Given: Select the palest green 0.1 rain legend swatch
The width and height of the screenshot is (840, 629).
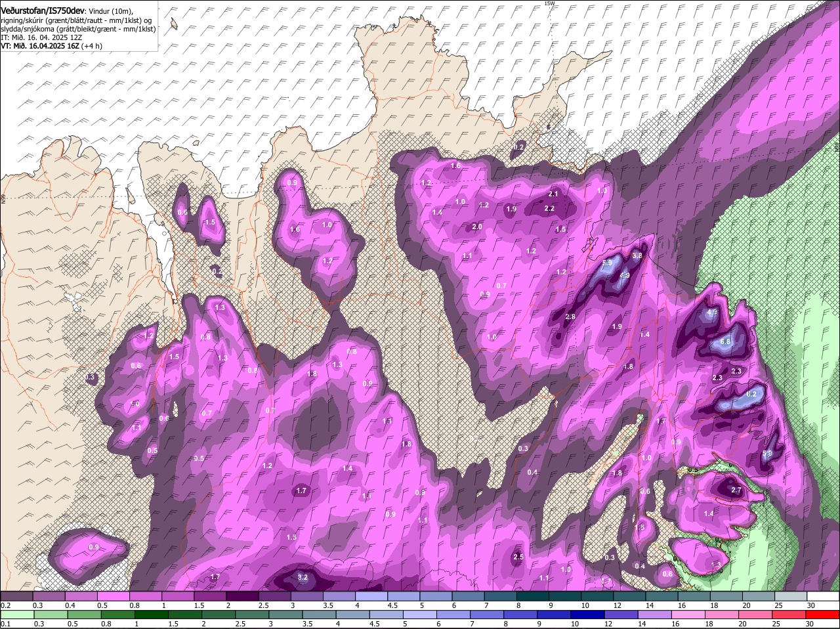Looking at the screenshot, I should pyautogui.click(x=16, y=615).
